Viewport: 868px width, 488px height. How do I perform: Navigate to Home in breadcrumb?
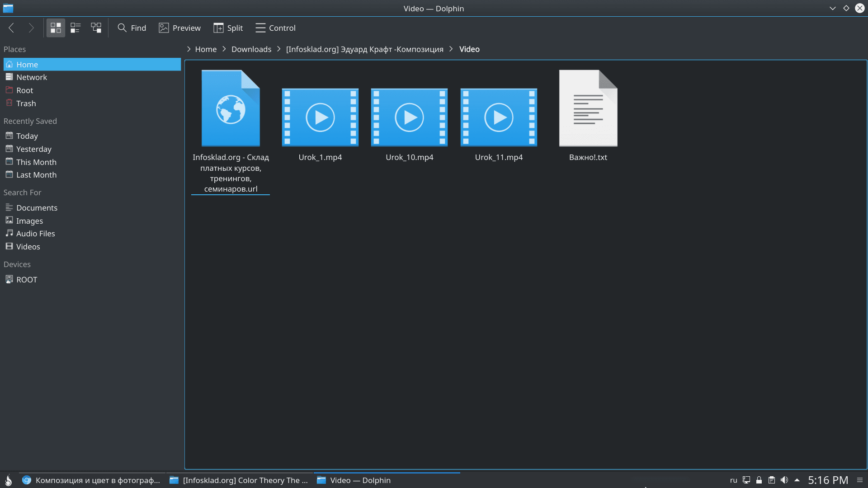click(x=206, y=49)
